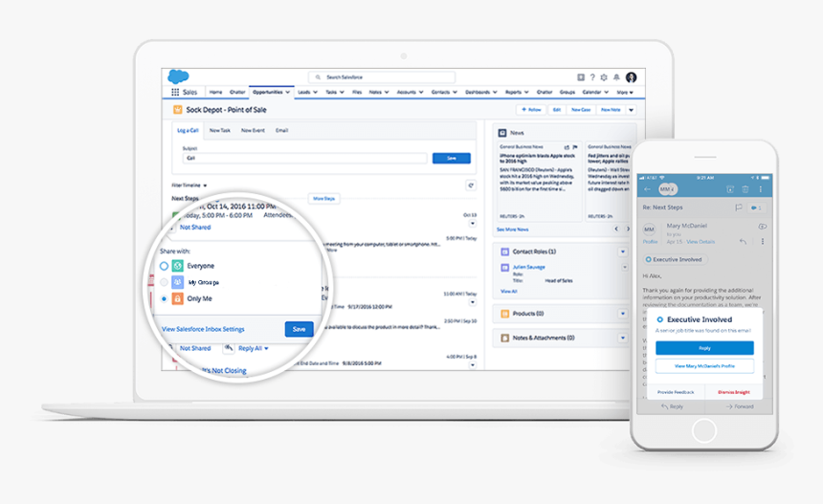Open the actions dropdown beside New Note
The image size is (823, 504).
tap(632, 110)
